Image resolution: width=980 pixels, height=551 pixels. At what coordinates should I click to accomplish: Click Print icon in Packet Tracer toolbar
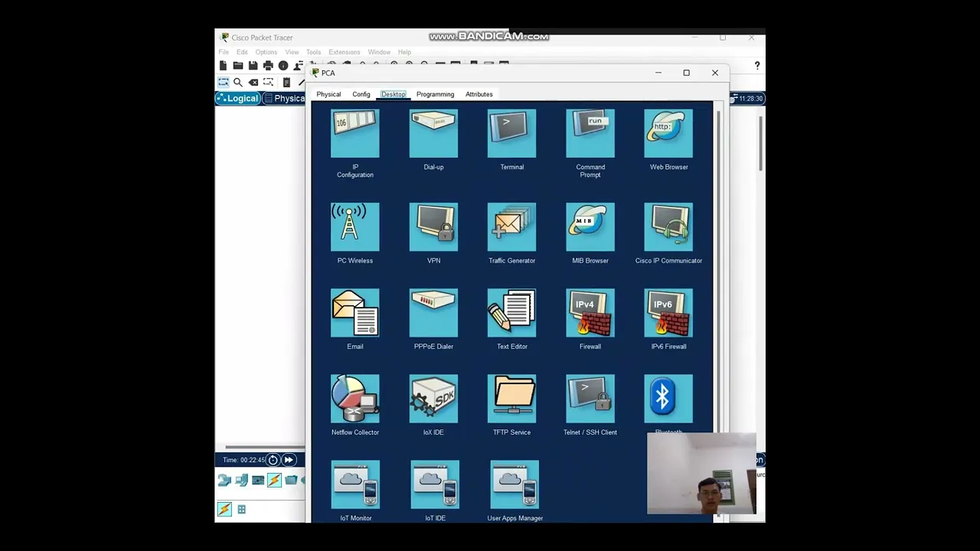pos(268,66)
